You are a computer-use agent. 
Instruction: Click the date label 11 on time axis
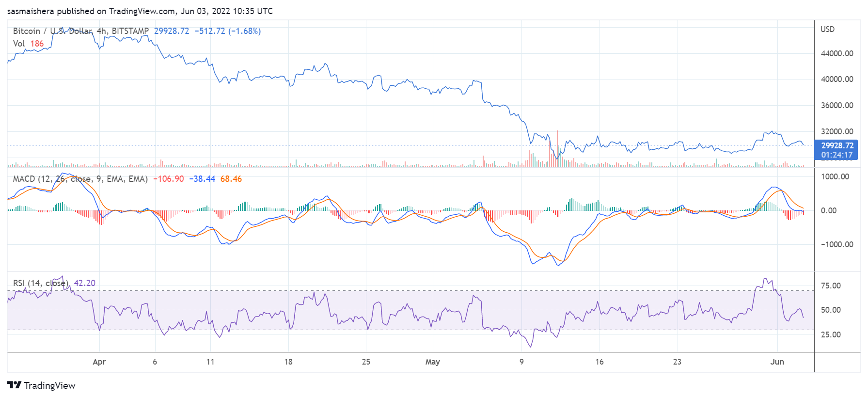(x=210, y=362)
